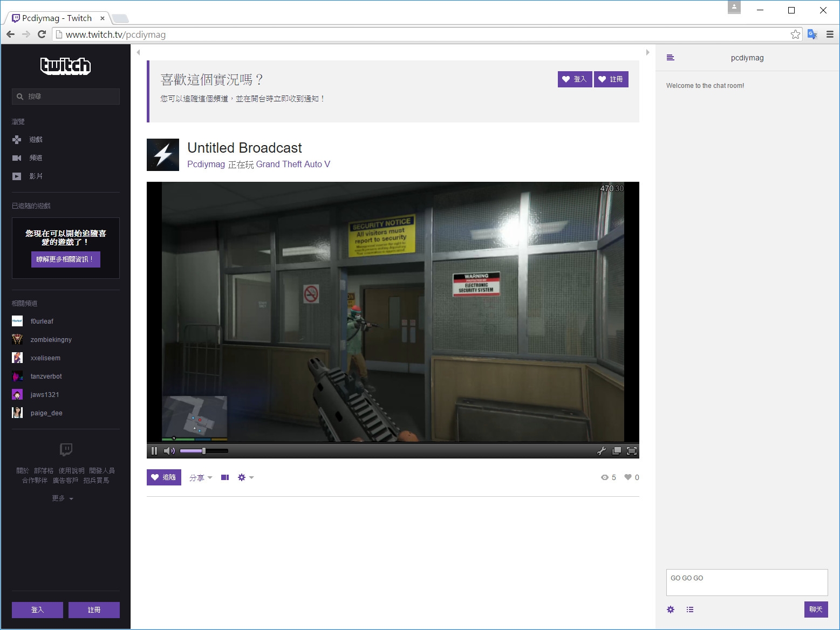Click the 聊天 send chat button
Viewport: 840px width, 630px height.
pyautogui.click(x=816, y=610)
